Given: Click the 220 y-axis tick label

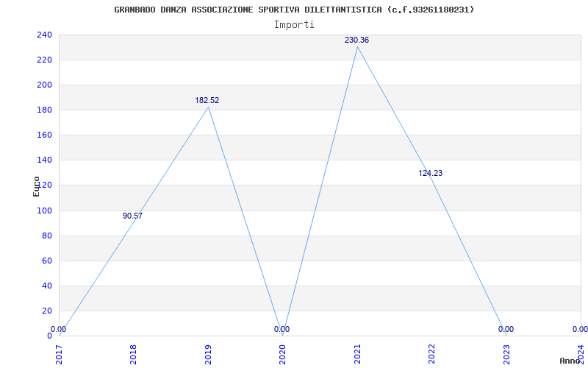Looking at the screenshot, I should (x=44, y=60).
